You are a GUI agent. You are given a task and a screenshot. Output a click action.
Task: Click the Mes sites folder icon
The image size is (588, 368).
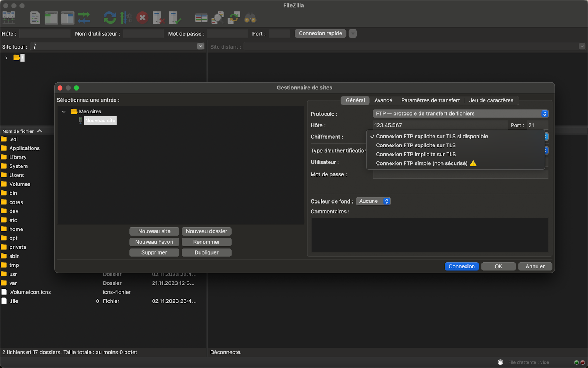coord(74,111)
